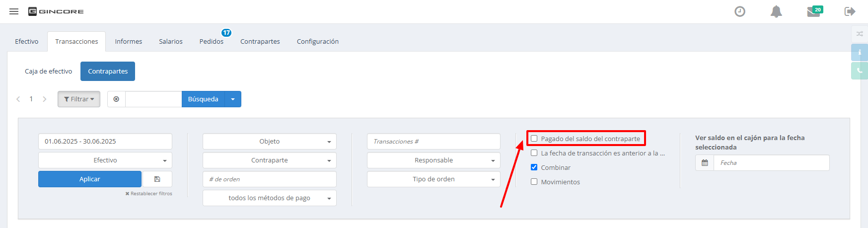
Task: Click the info icon in the right sidebar
Action: coord(860,52)
